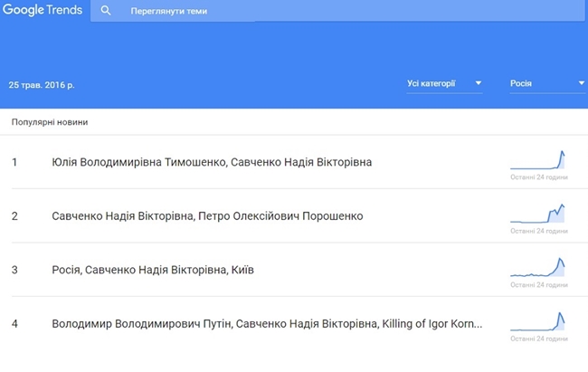Click rank number 1 in the list
The height and width of the screenshot is (372, 588).
coord(14,162)
